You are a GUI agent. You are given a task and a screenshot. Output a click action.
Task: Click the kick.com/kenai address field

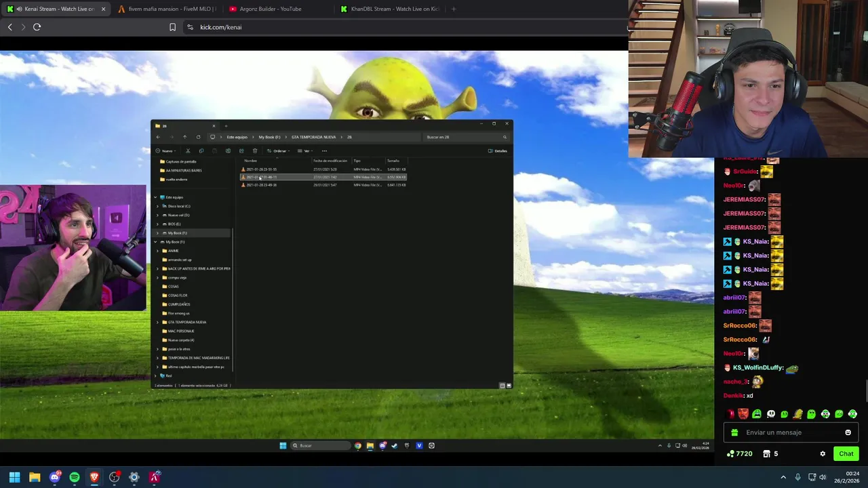click(407, 27)
